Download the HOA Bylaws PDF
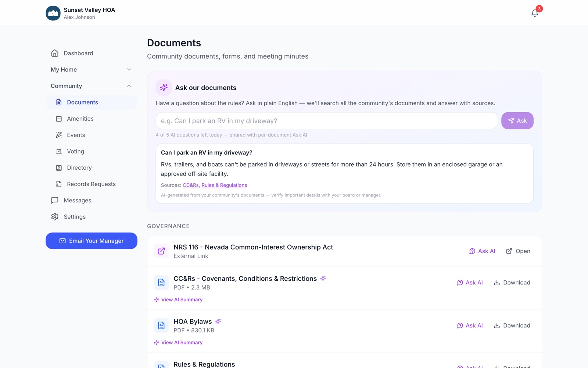 coord(512,325)
